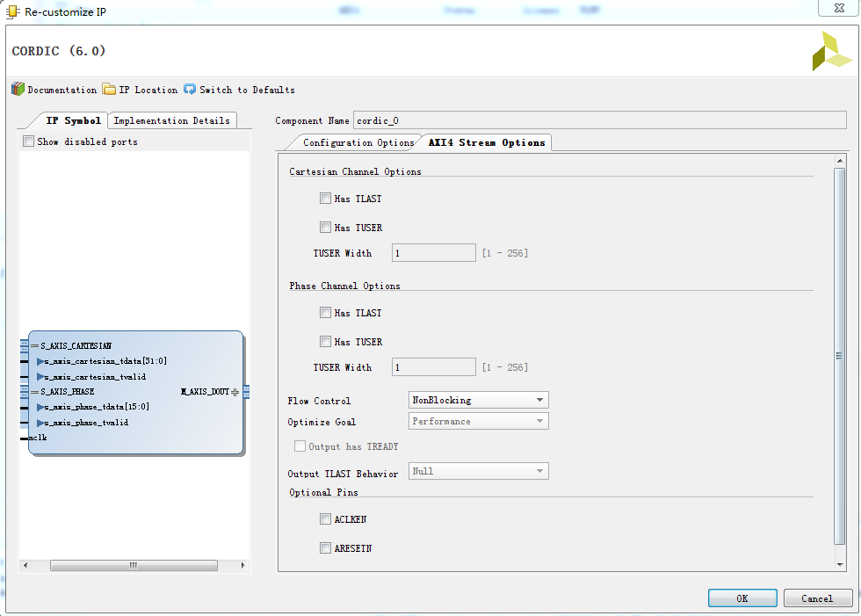The image size is (861, 616).
Task: Click right arrow of symbol pane scrollbar
Action: click(243, 565)
